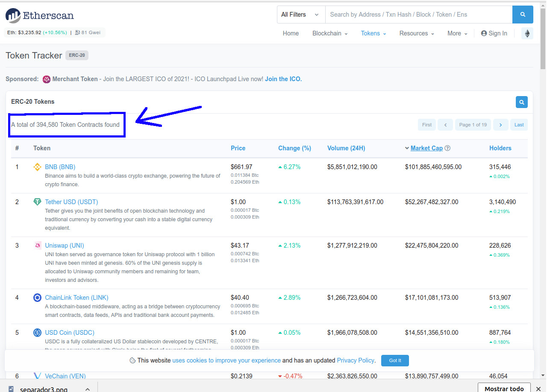Sort by Holders column header
The image size is (547, 392).
tap(500, 148)
